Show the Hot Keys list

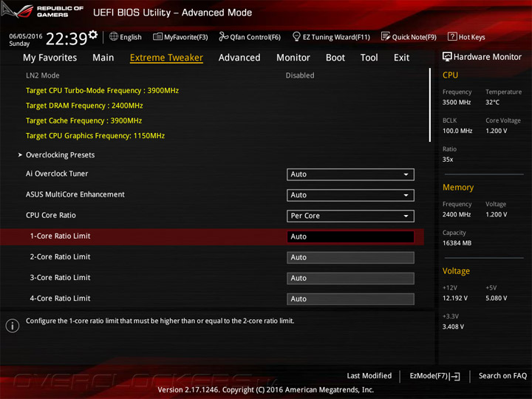coord(466,37)
